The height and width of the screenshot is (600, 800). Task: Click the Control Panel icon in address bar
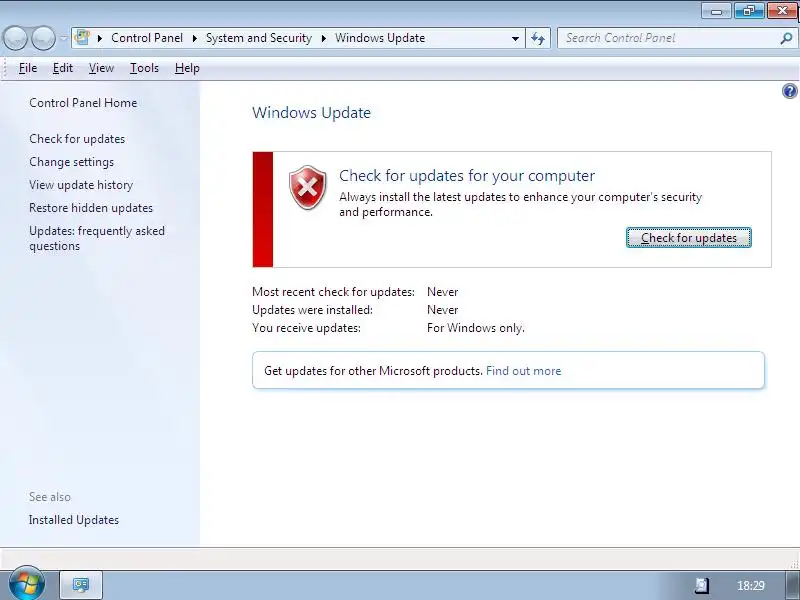[82, 38]
